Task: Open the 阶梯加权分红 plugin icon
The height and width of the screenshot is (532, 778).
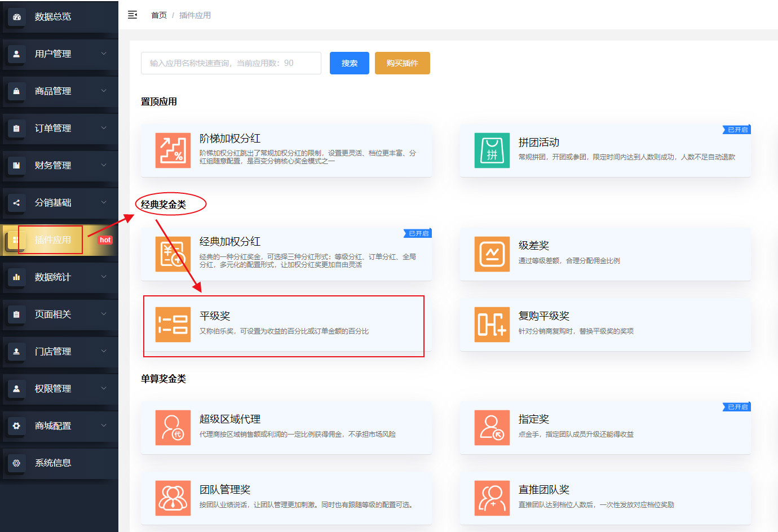Action: coord(173,150)
